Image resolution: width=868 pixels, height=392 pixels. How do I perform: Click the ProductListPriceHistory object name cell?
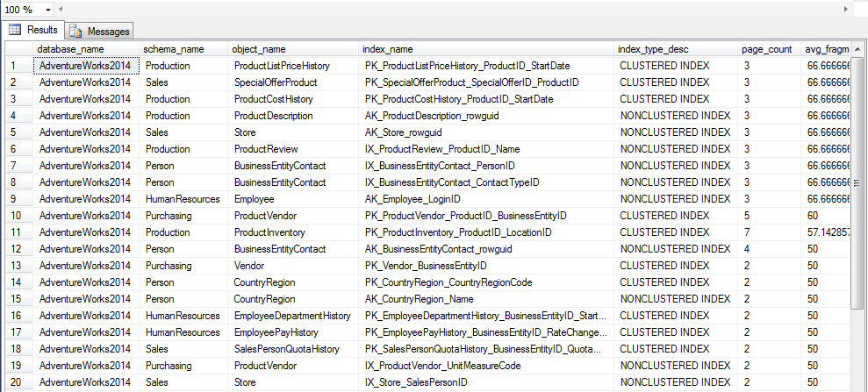tap(293, 66)
